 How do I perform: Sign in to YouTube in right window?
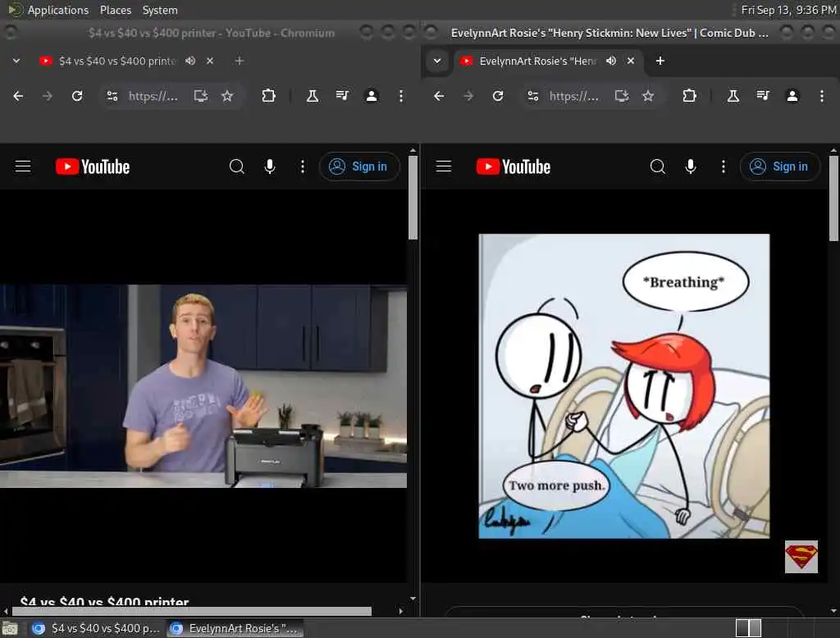(780, 166)
